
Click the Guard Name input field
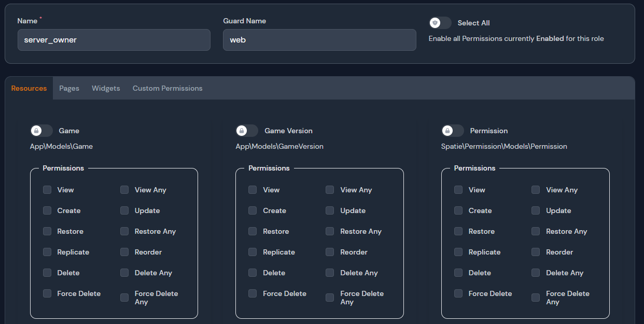pyautogui.click(x=319, y=40)
